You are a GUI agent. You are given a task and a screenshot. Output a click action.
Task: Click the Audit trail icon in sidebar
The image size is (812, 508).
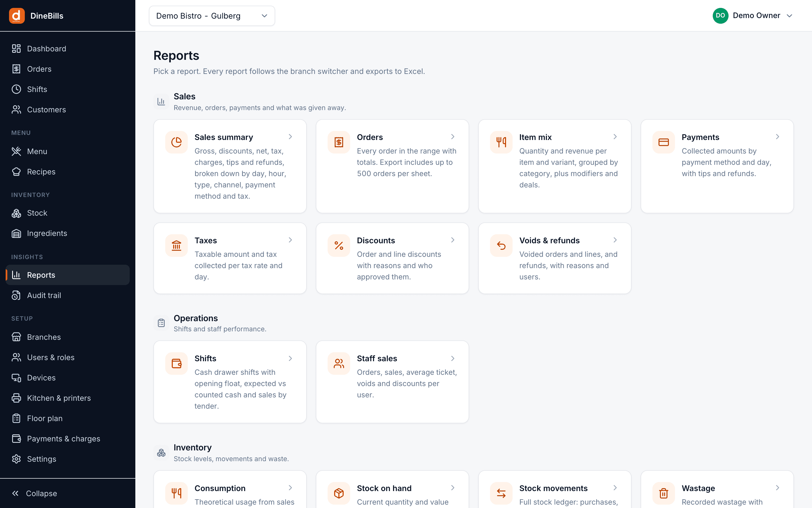16,295
